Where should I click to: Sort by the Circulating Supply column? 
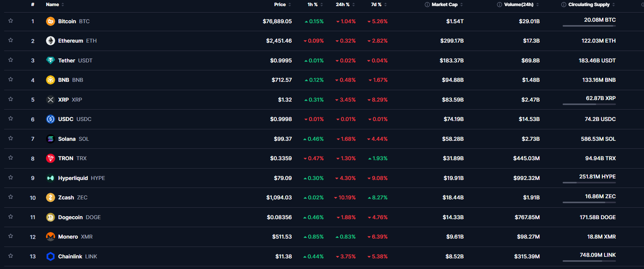pyautogui.click(x=592, y=5)
